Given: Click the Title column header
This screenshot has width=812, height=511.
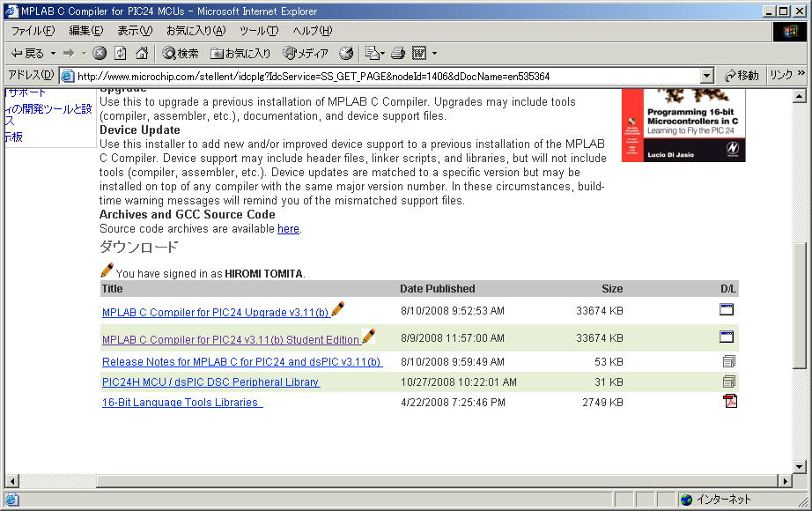Looking at the screenshot, I should [x=113, y=289].
